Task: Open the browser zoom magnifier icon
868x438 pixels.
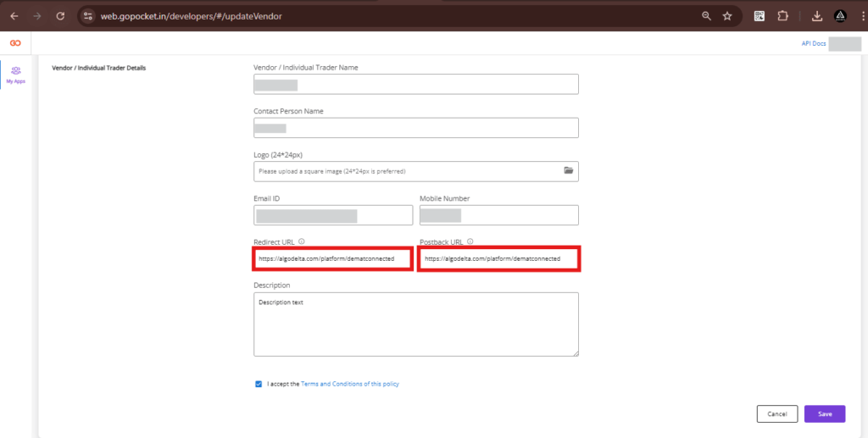Action: (706, 15)
